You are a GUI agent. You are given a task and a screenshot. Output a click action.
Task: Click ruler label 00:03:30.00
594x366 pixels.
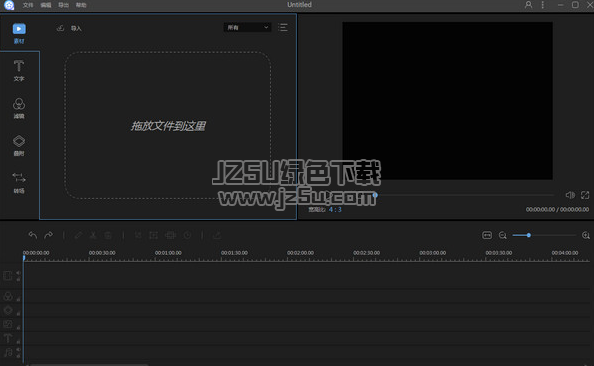(499, 253)
